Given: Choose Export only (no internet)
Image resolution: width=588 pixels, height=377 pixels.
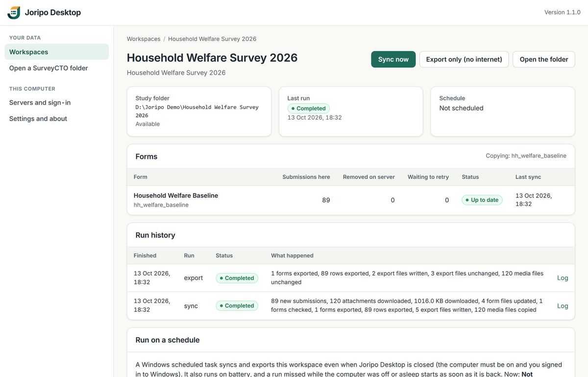Looking at the screenshot, I should click(x=464, y=59).
